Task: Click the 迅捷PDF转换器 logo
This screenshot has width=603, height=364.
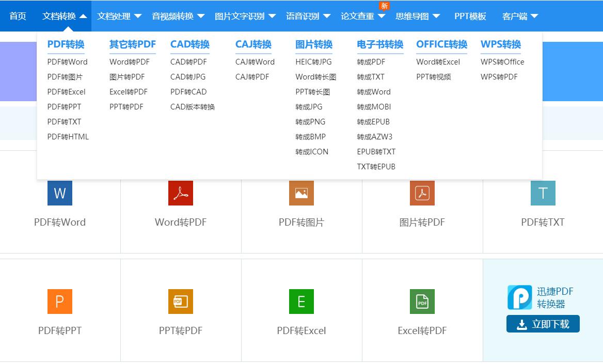Action: 520,297
